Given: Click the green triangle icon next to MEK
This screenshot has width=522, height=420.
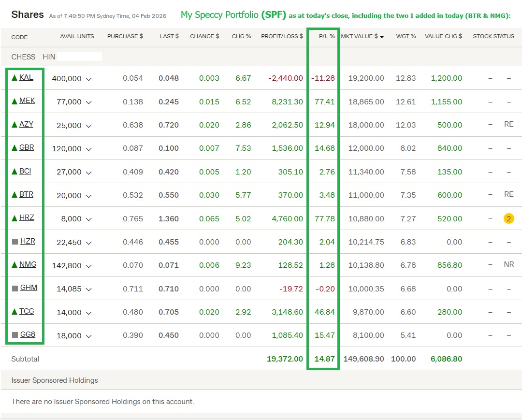Looking at the screenshot, I should point(14,101).
